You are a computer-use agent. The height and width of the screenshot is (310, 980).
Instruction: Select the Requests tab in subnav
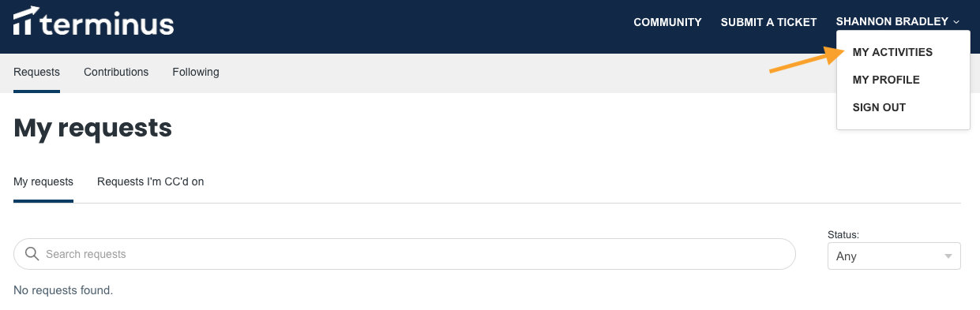pos(36,72)
